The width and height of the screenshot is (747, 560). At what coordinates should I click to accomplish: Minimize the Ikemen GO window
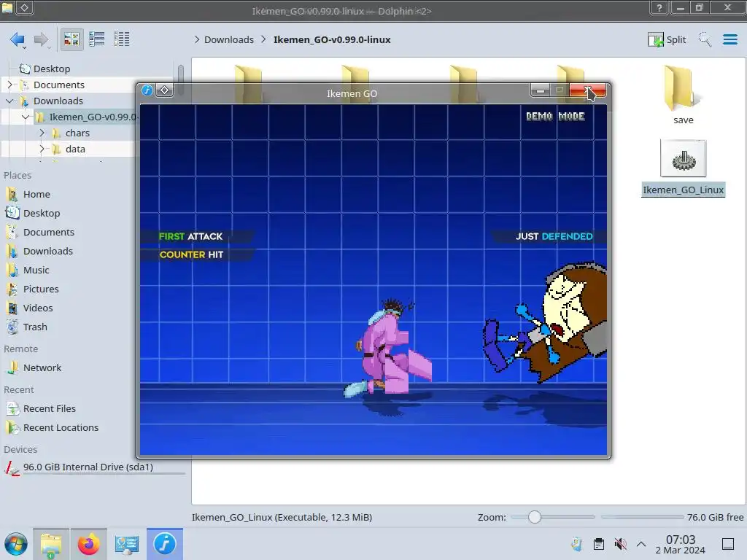pyautogui.click(x=540, y=90)
